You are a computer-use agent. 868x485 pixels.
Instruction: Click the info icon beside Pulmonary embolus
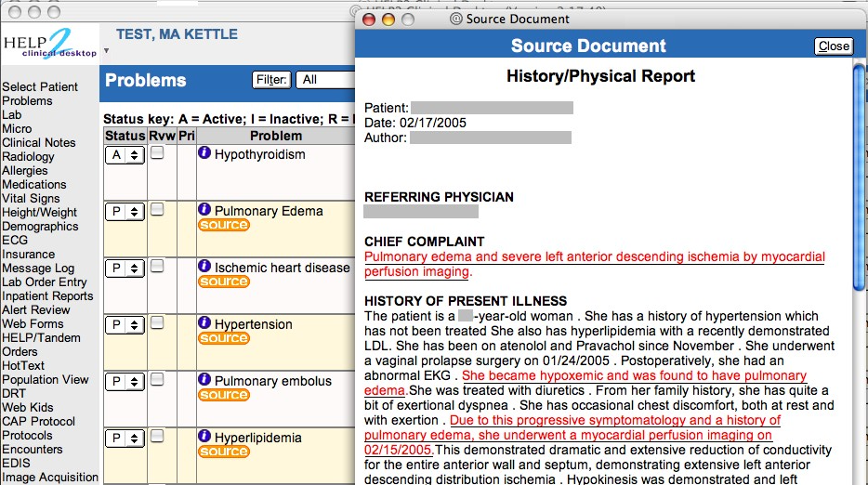point(204,379)
